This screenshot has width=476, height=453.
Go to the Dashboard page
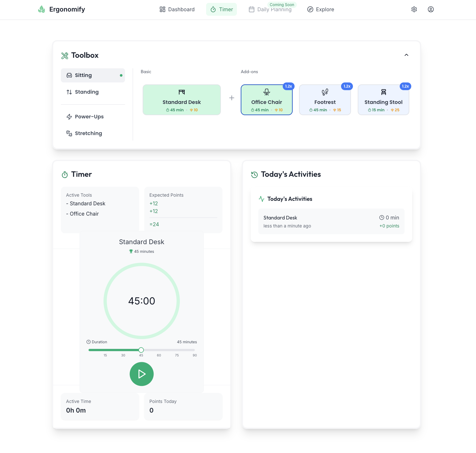pos(177,9)
